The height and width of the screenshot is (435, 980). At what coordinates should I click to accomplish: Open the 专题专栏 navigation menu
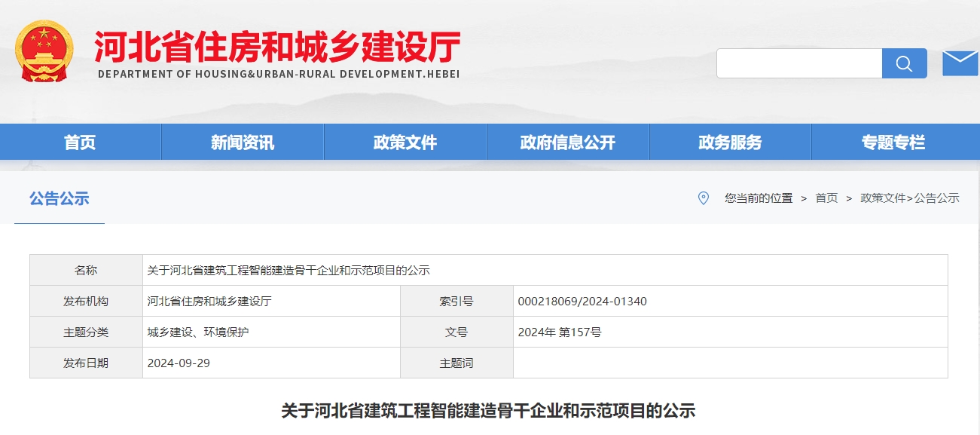(893, 142)
